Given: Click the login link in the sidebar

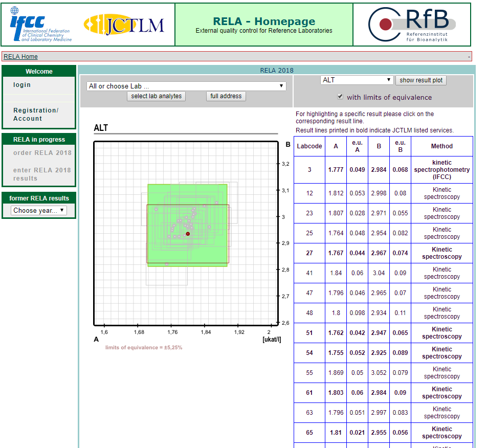Looking at the screenshot, I should [21, 85].
